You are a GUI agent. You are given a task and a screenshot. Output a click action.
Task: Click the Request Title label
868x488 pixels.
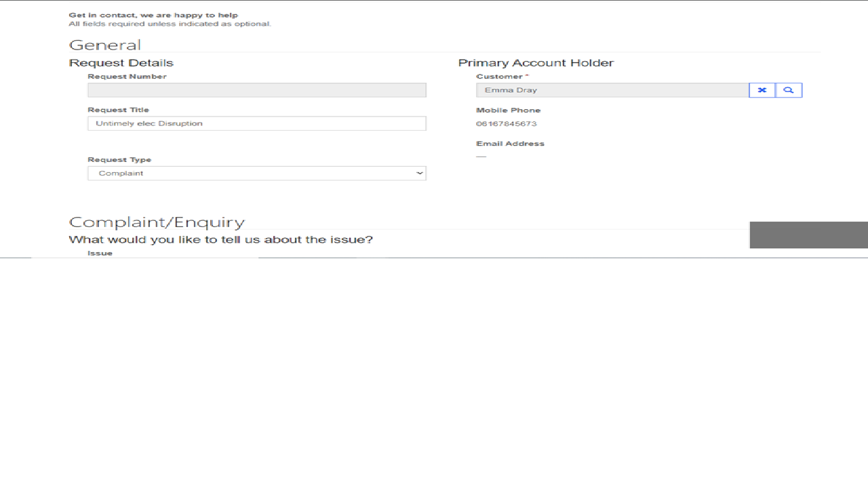click(x=118, y=110)
